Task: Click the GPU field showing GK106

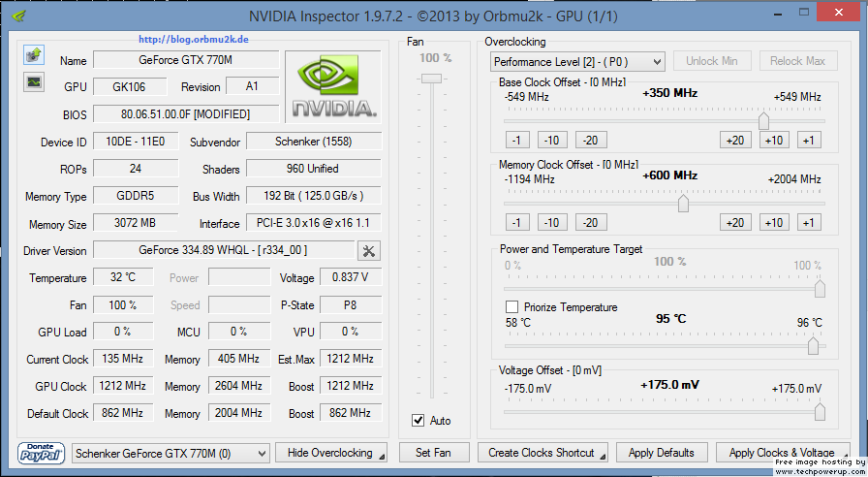Action: pos(130,86)
